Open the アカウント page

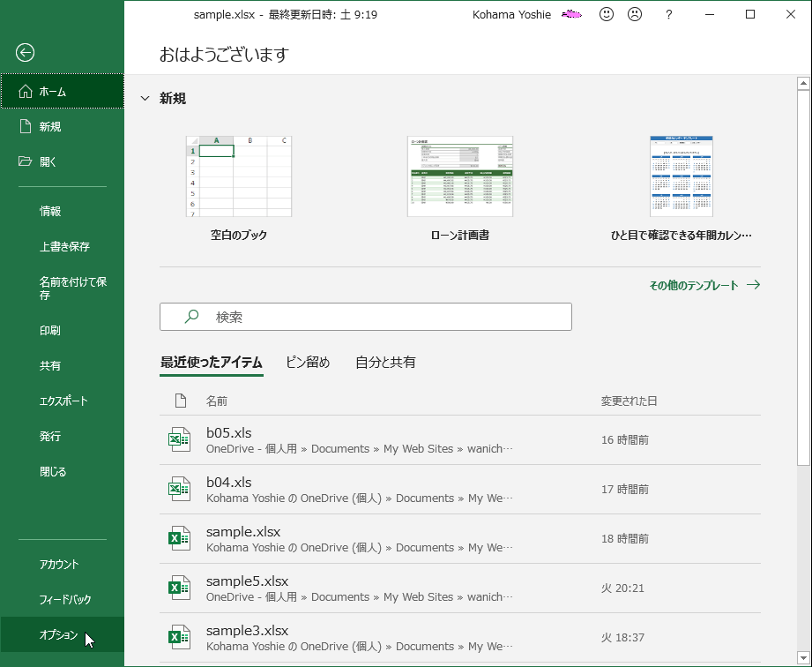(x=62, y=564)
